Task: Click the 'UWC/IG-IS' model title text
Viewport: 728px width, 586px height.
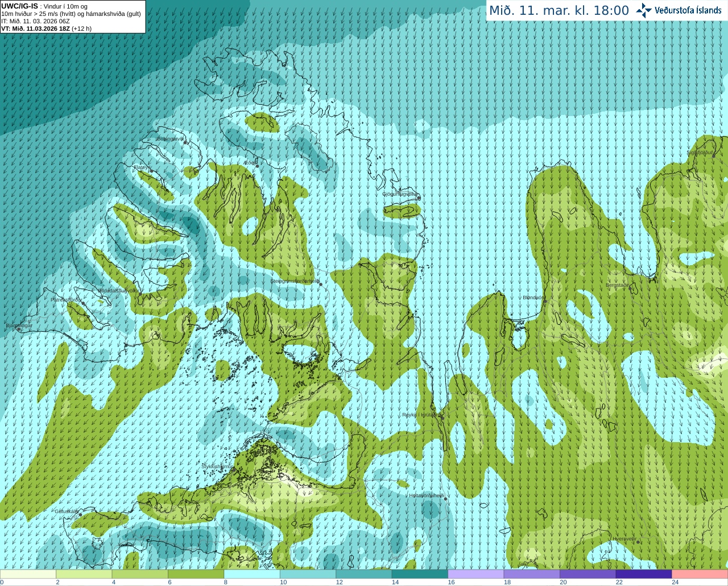Action: tap(19, 6)
